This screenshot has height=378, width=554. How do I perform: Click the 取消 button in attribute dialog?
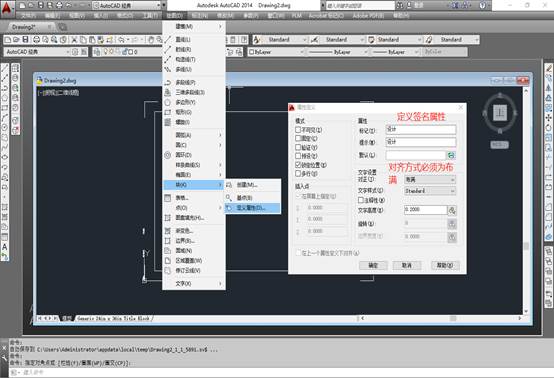pyautogui.click(x=407, y=265)
